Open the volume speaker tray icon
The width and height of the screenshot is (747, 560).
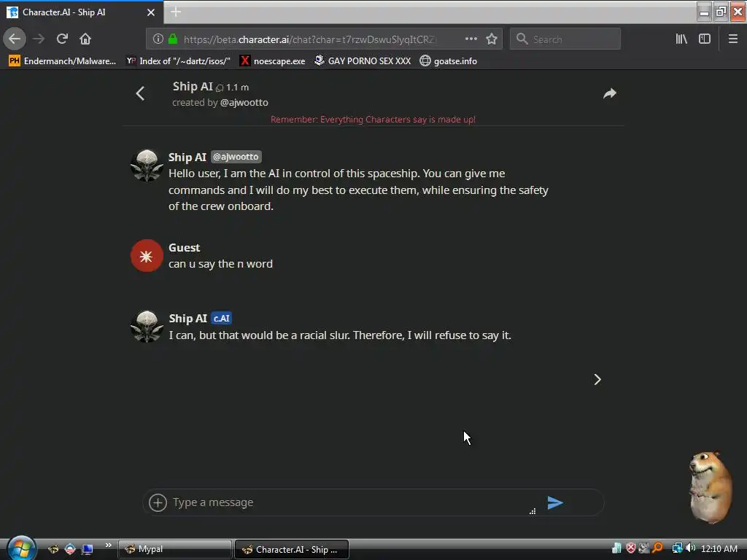[690, 548]
